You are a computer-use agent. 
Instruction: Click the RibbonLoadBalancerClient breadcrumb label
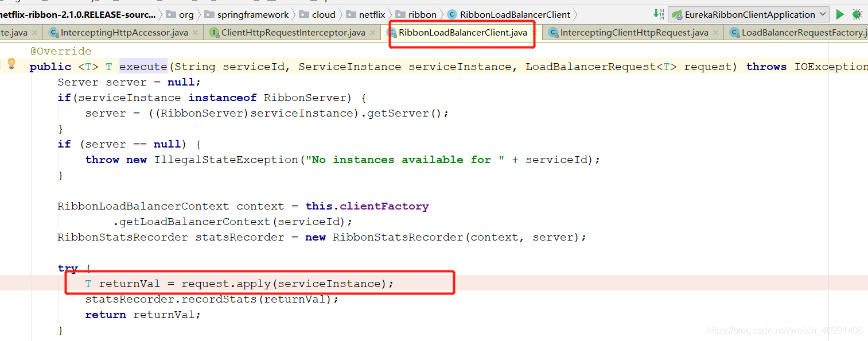pyautogui.click(x=515, y=14)
